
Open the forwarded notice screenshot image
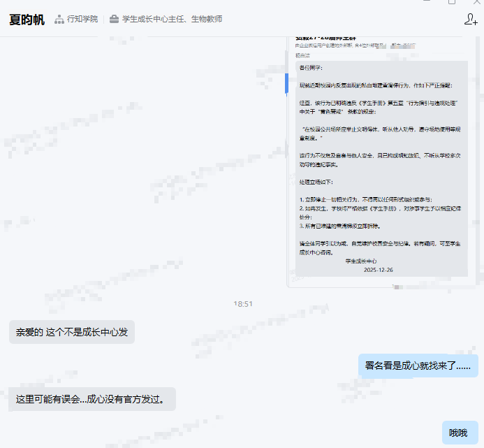(x=381, y=161)
